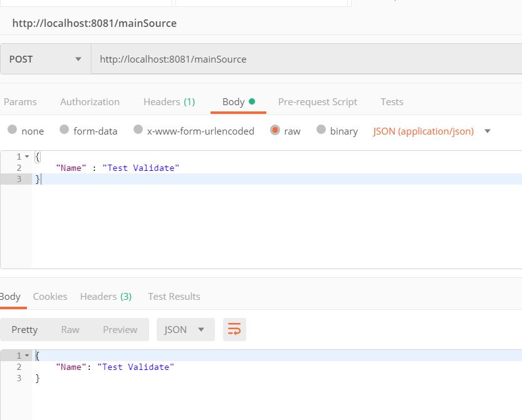Screen dimensions: 522x420
Task: Open request Headers (1) tab
Action: 169,101
